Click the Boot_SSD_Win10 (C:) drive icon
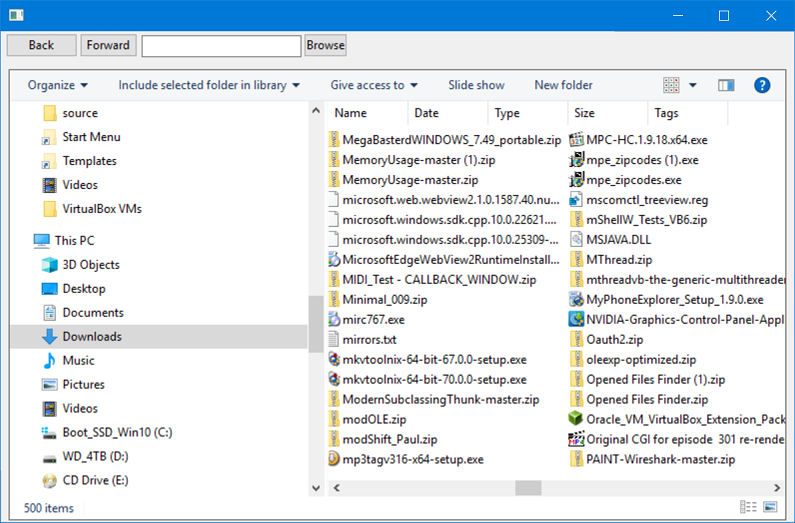The image size is (795, 523). click(50, 433)
